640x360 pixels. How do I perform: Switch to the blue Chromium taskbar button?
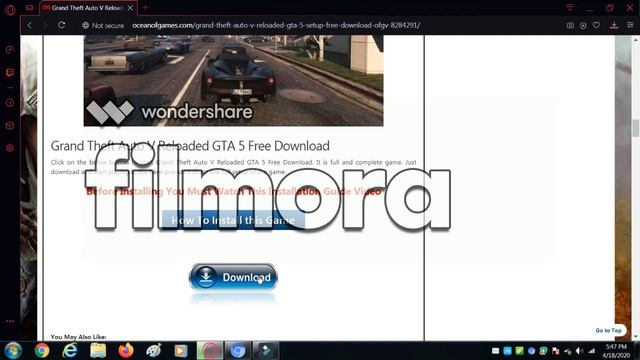(x=238, y=351)
